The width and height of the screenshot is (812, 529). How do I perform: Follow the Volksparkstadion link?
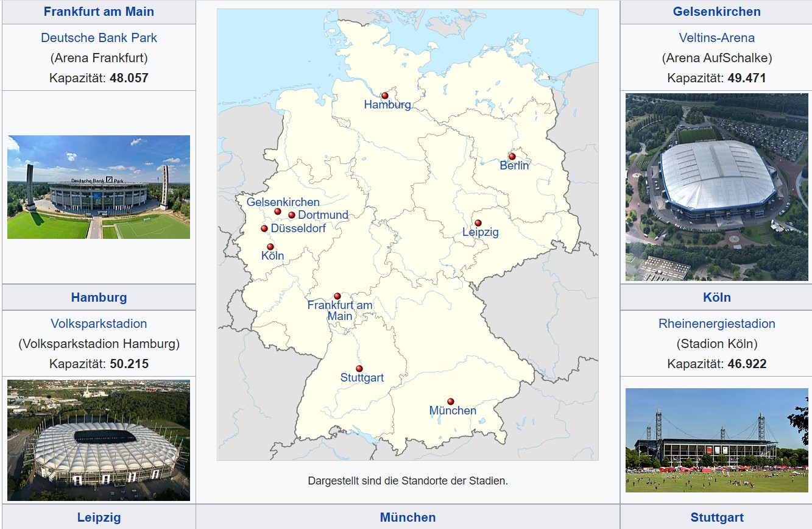coord(99,324)
